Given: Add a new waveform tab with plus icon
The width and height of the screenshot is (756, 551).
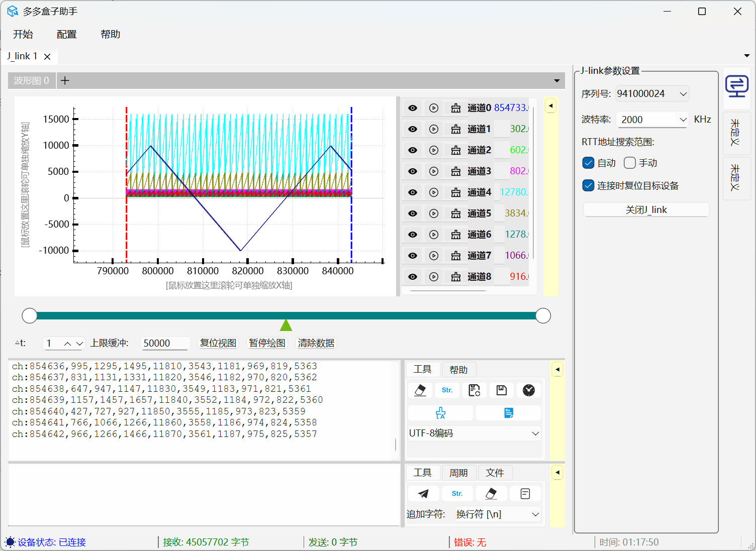Looking at the screenshot, I should pos(65,80).
